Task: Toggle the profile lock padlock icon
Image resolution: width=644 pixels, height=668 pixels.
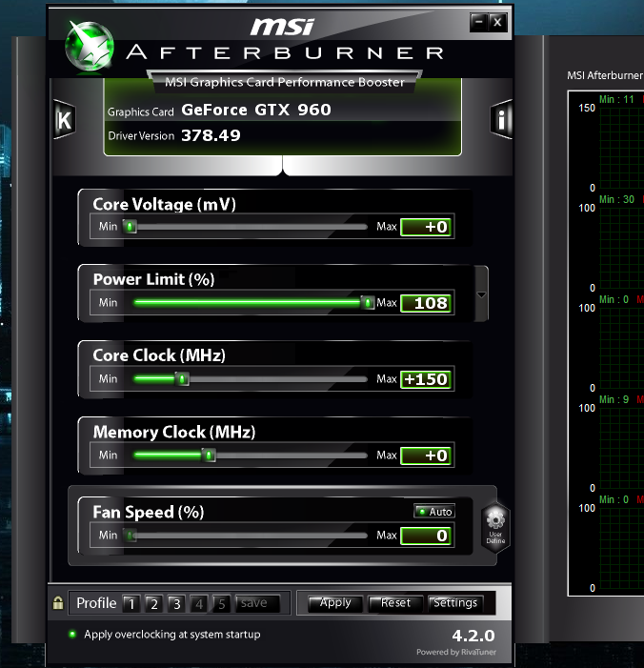Action: [x=58, y=602]
